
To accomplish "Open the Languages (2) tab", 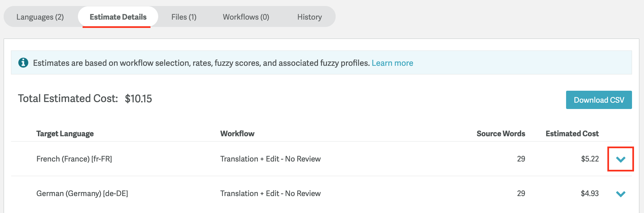I will pos(40,17).
